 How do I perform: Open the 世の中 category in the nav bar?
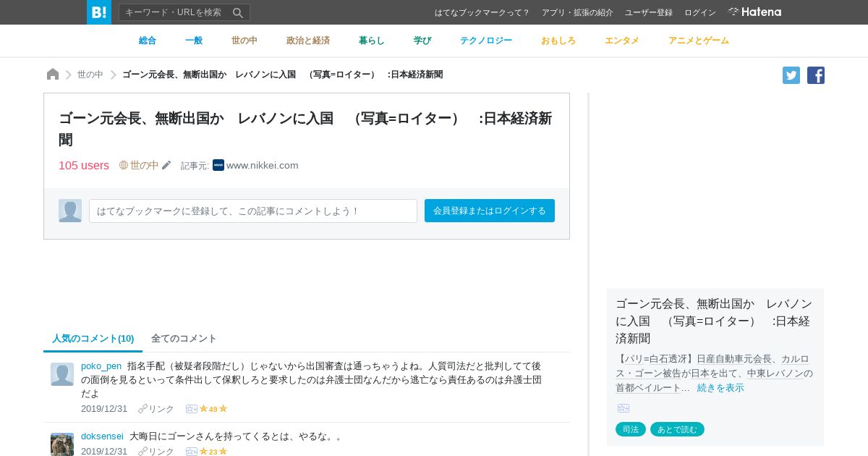[244, 41]
